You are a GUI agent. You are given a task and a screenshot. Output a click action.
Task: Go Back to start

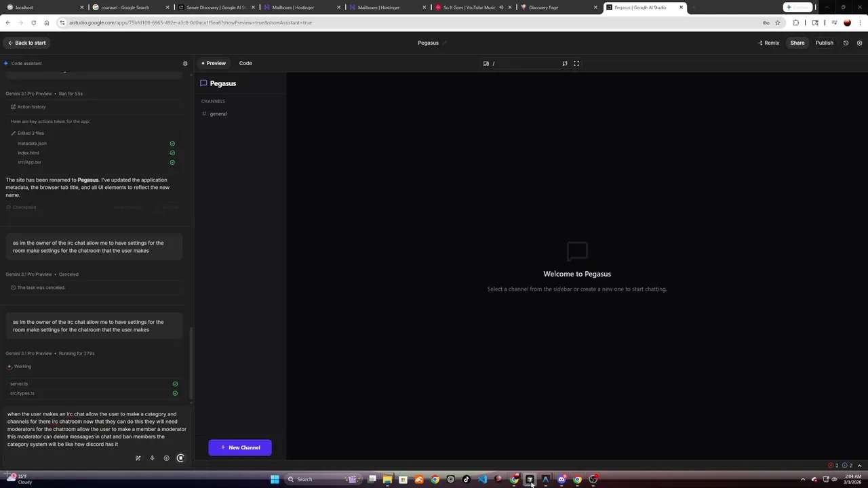26,43
